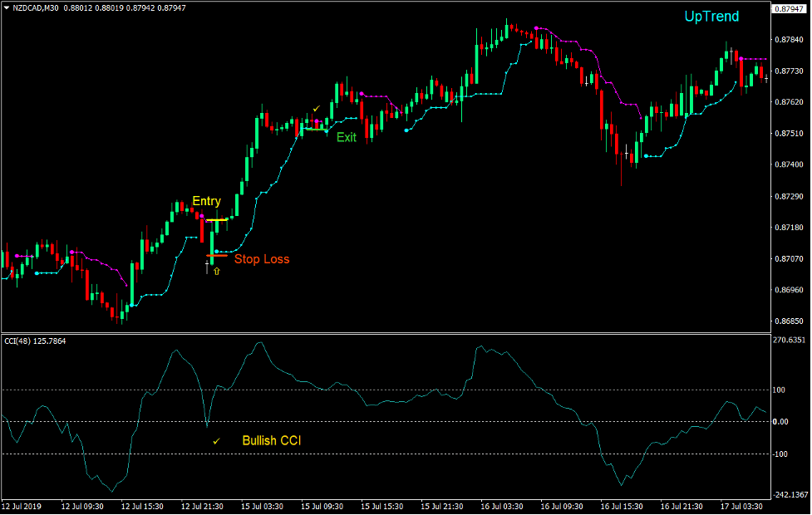Click the Entry text label on the chart

click(207, 201)
